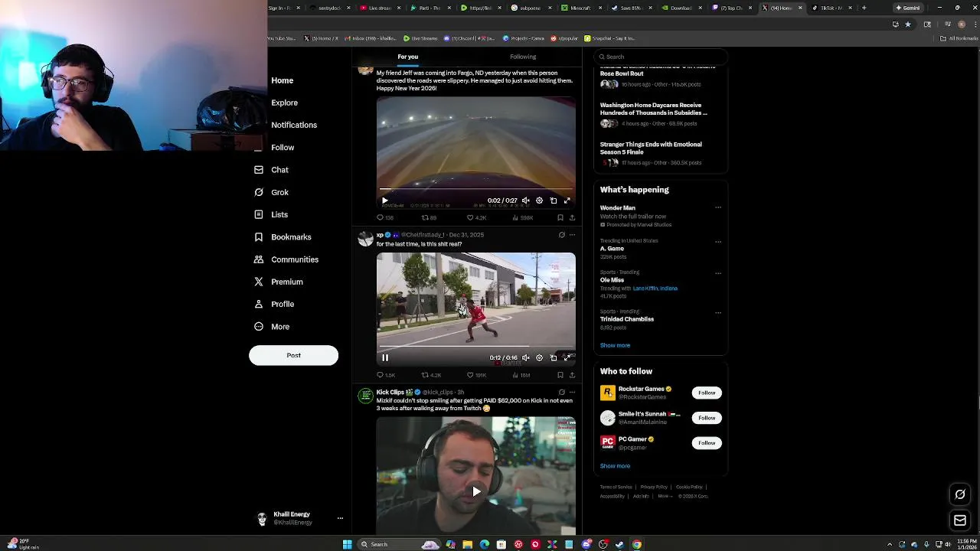Show hidden system tray icons
Image resolution: width=980 pixels, height=551 pixels.
pos(890,544)
